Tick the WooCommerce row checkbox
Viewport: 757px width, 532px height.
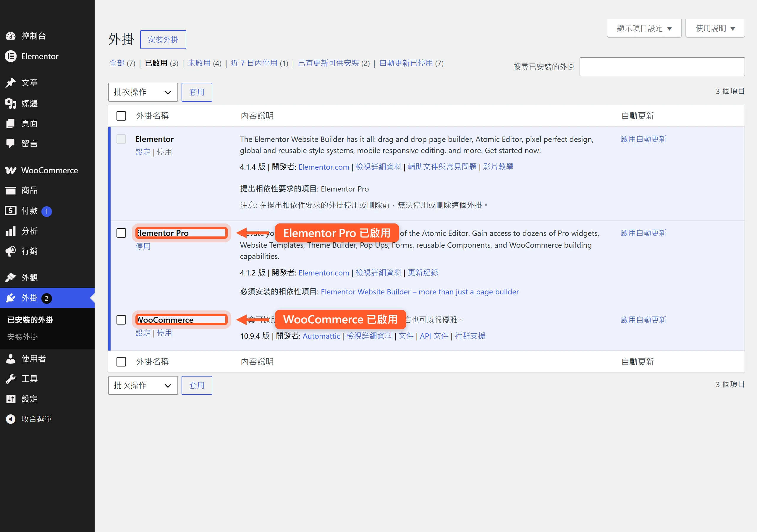click(x=121, y=320)
